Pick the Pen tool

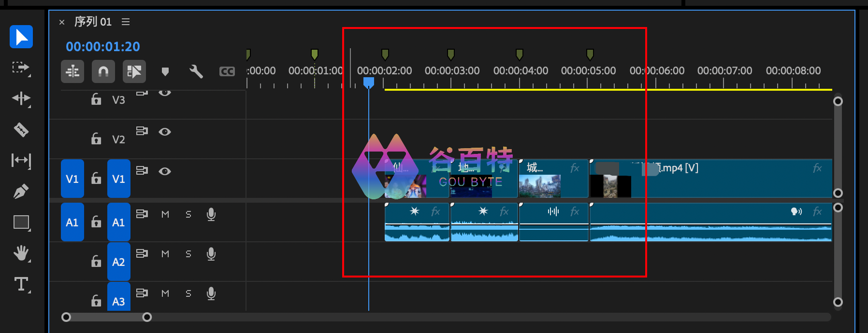point(21,192)
